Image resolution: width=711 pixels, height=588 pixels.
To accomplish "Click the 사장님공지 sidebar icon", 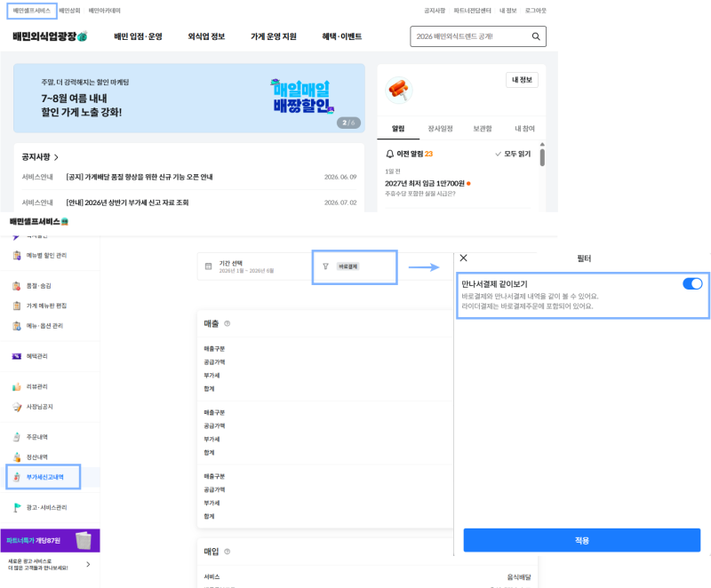I will click(x=17, y=407).
